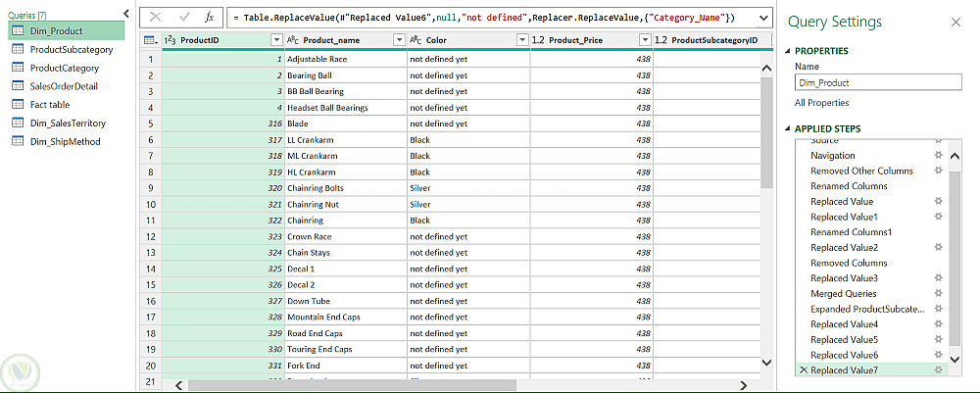Open settings gear for Replaced Value2 step

tap(938, 247)
